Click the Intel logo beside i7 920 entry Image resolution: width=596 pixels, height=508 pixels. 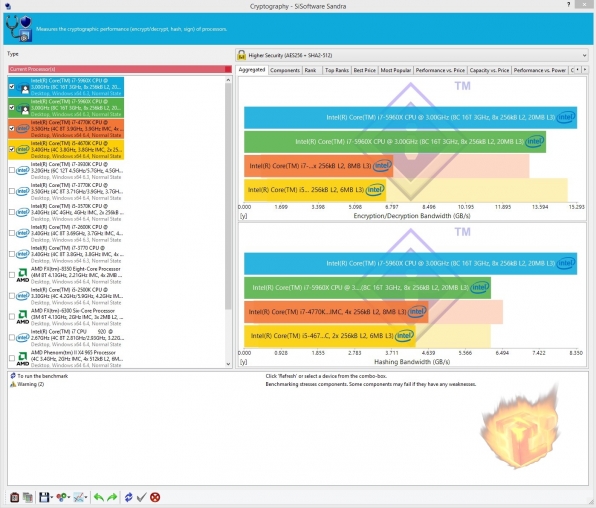[x=22, y=337]
